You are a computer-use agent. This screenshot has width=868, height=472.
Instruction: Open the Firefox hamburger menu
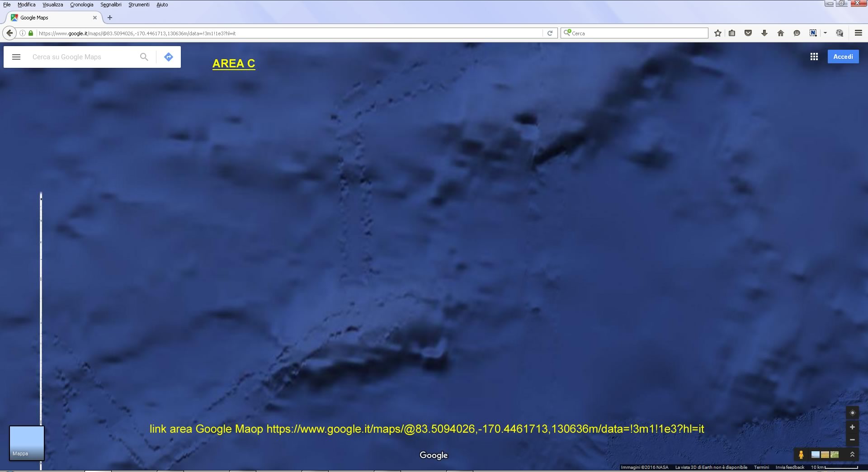[x=859, y=33]
